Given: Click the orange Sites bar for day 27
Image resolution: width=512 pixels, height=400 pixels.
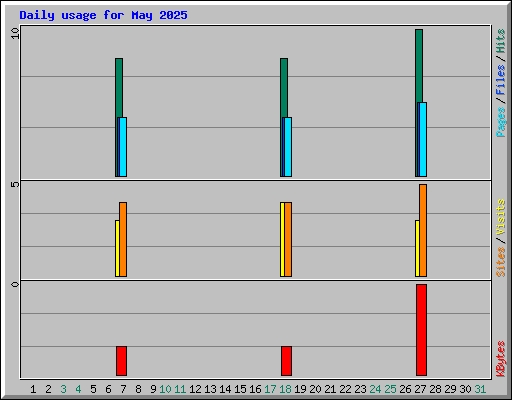Looking at the screenshot, I should coord(423,230).
